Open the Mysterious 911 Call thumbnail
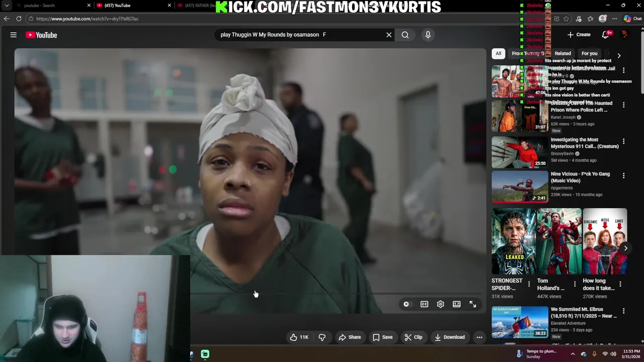 pos(520,152)
